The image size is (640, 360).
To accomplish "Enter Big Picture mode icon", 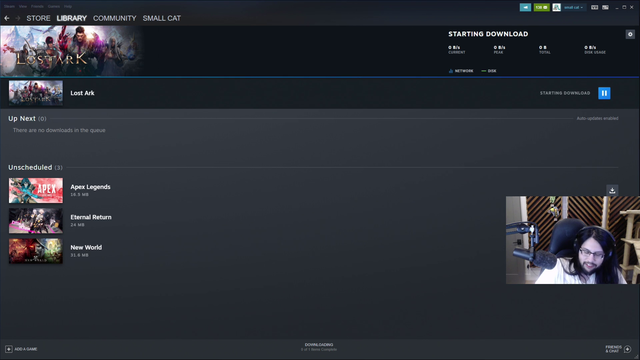I will click(x=605, y=7).
